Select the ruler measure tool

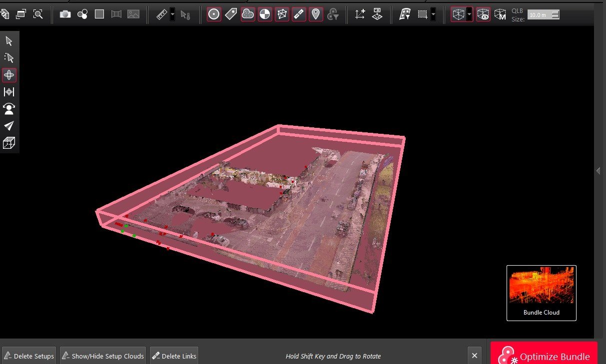tap(161, 14)
